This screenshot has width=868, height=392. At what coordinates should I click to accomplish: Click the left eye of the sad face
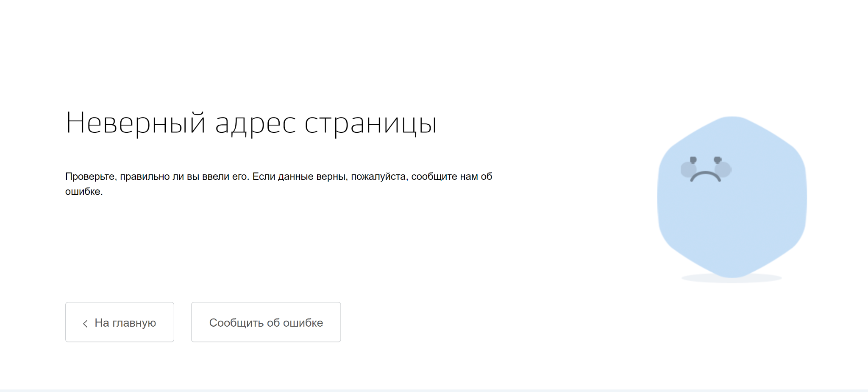(693, 160)
